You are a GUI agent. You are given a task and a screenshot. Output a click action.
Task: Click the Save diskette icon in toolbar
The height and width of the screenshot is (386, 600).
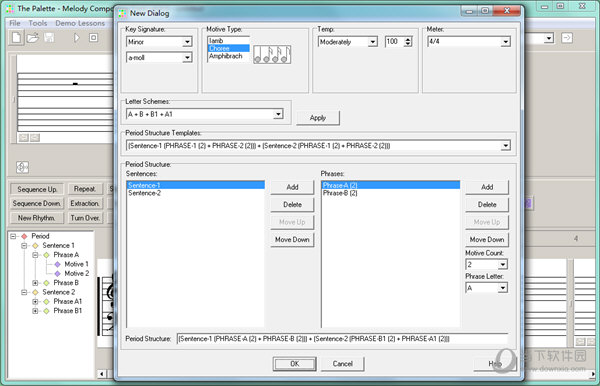(x=49, y=37)
